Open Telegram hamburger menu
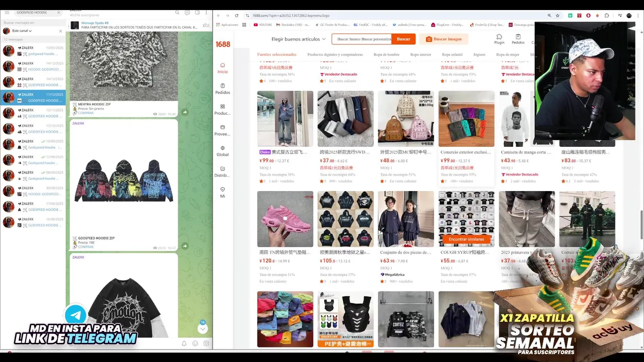This screenshot has height=362, width=644. (7, 12)
